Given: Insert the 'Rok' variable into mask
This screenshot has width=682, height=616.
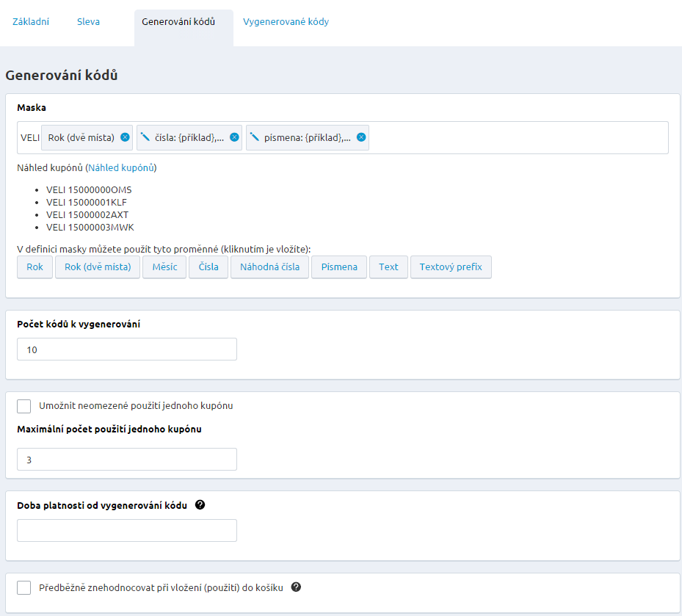Looking at the screenshot, I should point(35,267).
